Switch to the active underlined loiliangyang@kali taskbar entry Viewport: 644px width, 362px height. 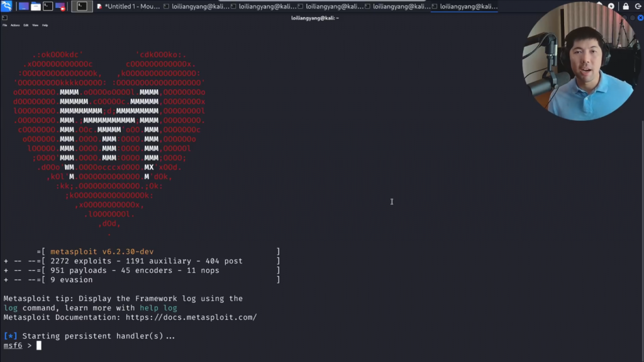(465, 6)
